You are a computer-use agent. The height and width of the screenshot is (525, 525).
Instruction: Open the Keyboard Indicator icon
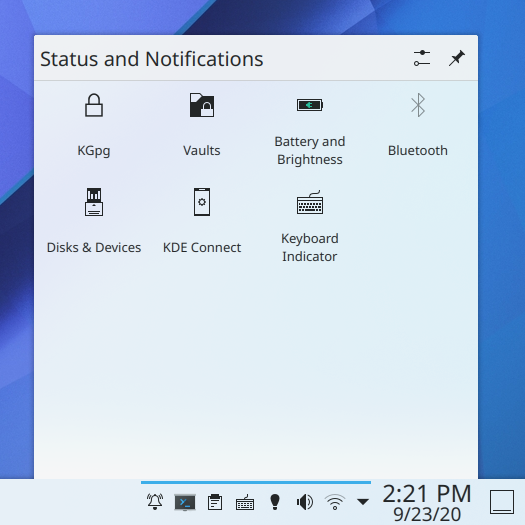(310, 202)
